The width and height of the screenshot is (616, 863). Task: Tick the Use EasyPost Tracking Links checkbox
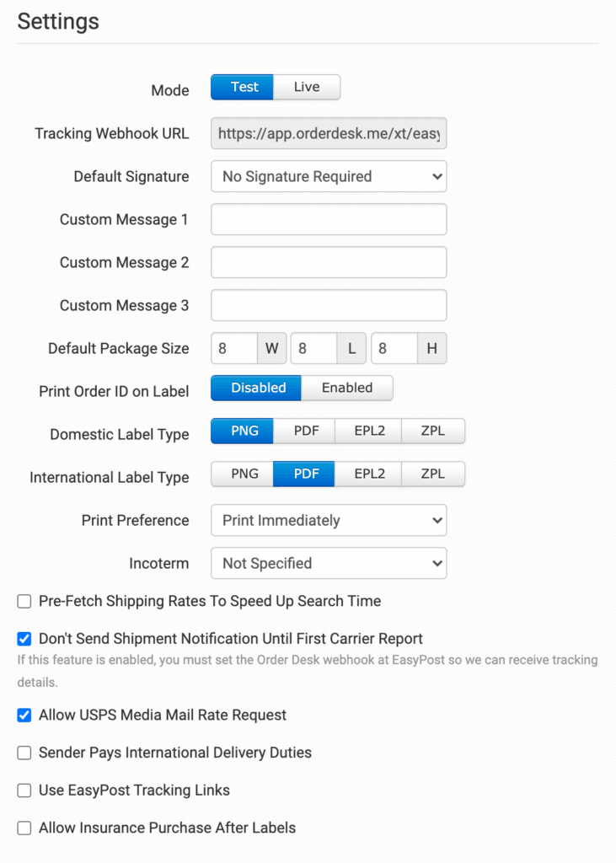point(24,791)
